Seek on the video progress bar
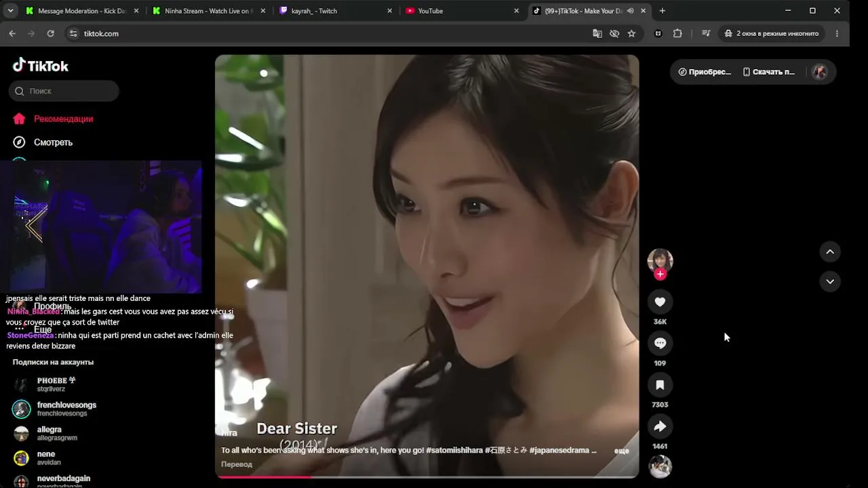Viewport: 868px width, 488px height. tap(427, 476)
